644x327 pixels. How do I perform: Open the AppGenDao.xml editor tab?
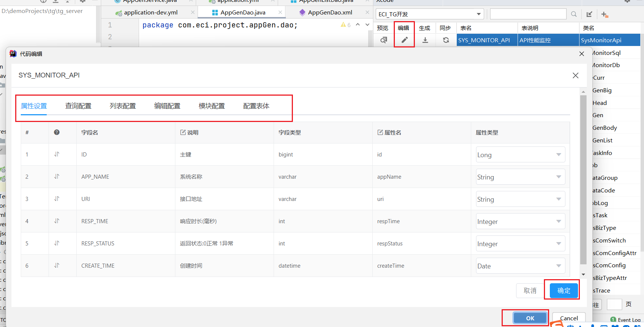tap(330, 12)
